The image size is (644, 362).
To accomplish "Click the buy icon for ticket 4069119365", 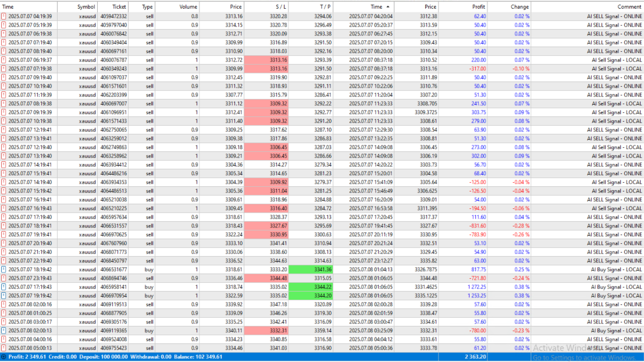I will [x=3, y=331].
